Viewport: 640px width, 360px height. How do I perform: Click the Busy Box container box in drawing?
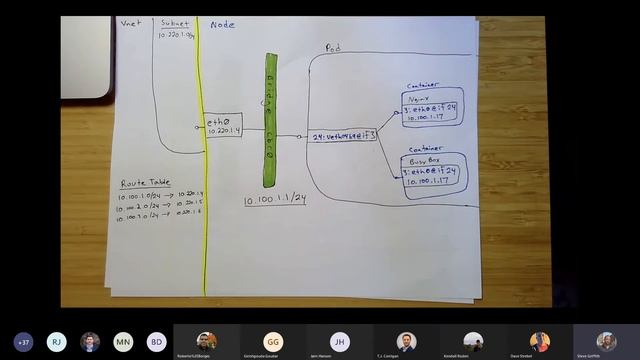tap(434, 176)
